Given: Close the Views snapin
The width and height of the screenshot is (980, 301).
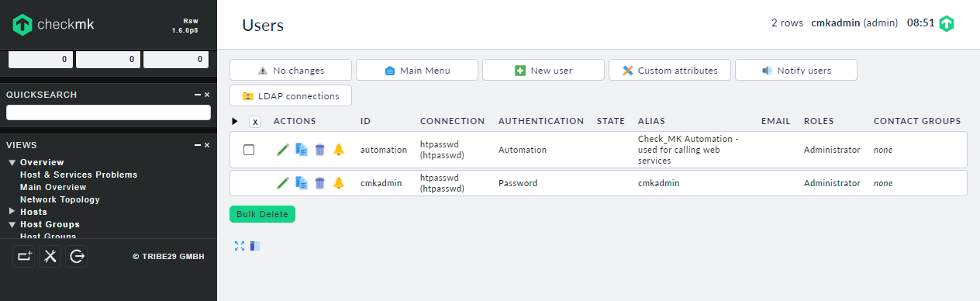Looking at the screenshot, I should point(207,145).
